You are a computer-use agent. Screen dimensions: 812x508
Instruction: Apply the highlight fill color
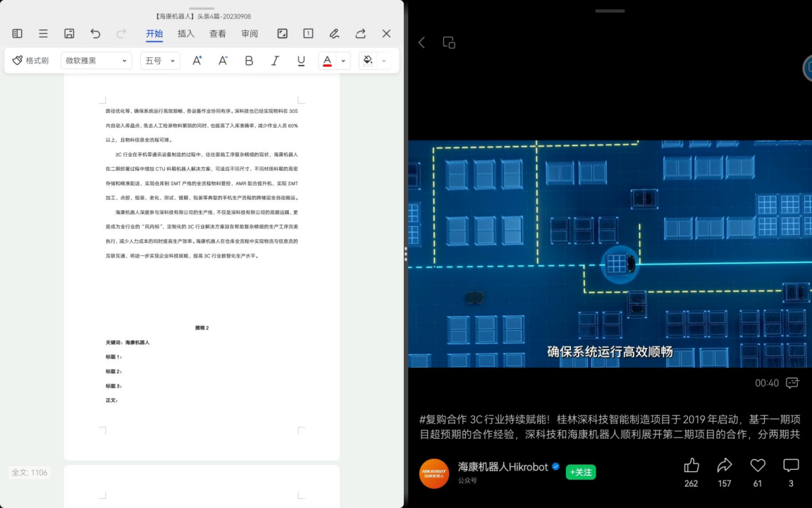click(368, 61)
